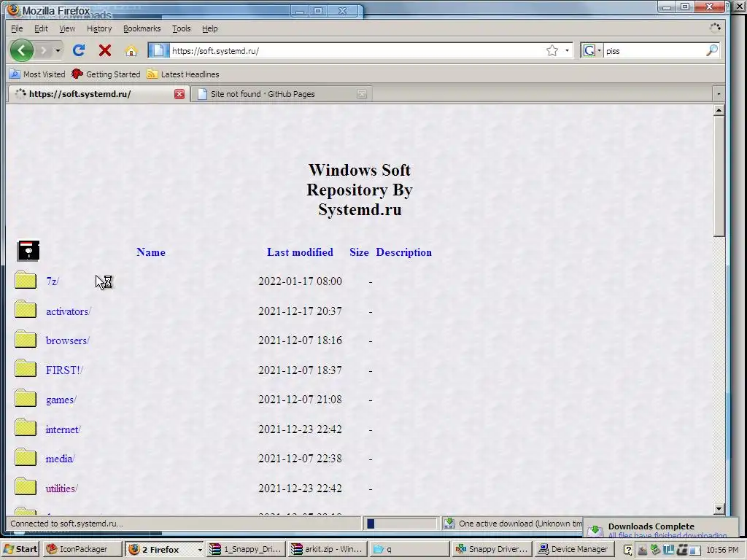Close the Site not found tab
747x560 pixels.
(x=362, y=94)
